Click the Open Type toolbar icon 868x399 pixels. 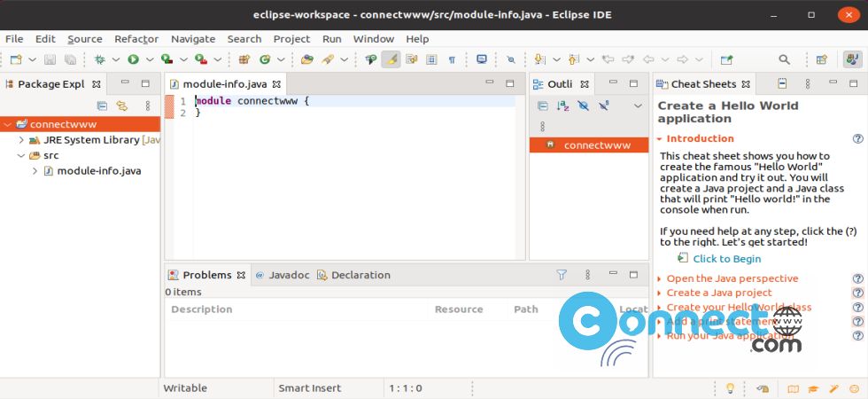tap(307, 59)
